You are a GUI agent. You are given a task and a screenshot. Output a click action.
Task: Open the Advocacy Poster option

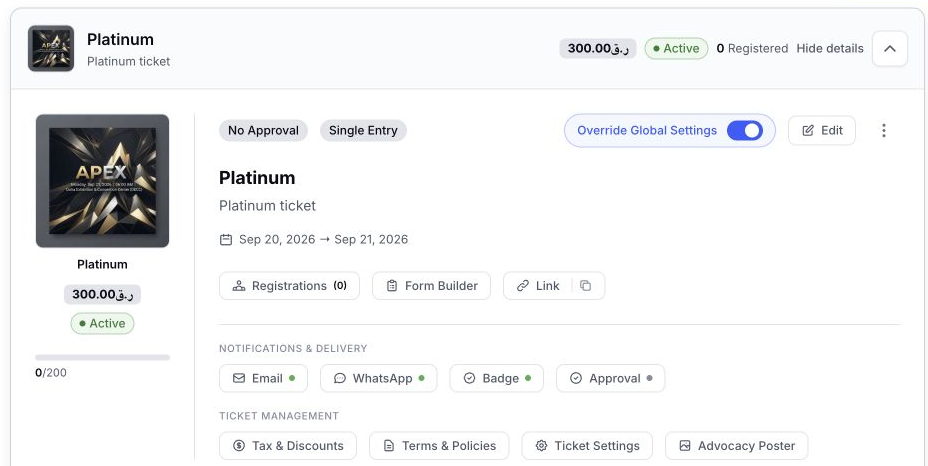coord(736,446)
